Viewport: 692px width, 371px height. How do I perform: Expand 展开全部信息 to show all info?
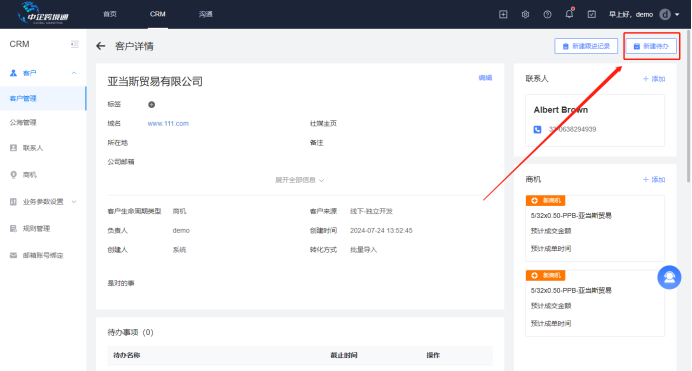coord(300,180)
